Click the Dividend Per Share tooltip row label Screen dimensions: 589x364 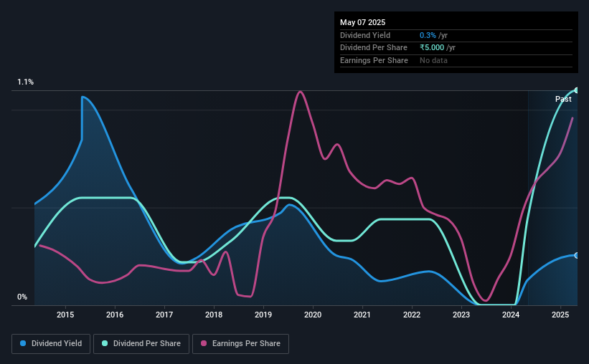click(373, 48)
